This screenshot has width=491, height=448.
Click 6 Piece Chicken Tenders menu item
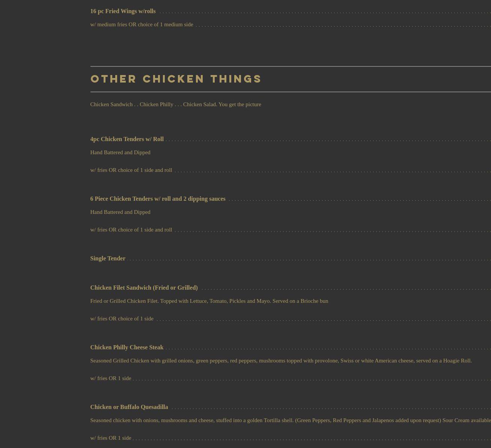158,199
